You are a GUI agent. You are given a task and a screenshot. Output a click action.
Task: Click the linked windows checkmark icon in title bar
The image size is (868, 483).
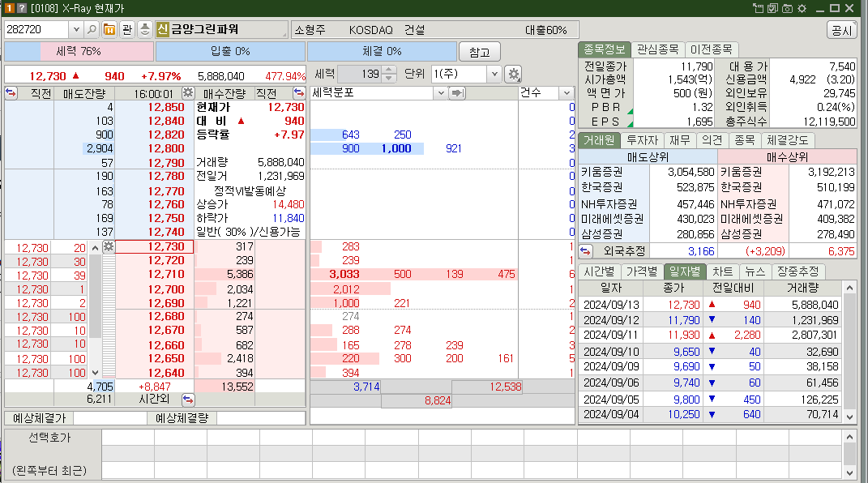click(773, 8)
